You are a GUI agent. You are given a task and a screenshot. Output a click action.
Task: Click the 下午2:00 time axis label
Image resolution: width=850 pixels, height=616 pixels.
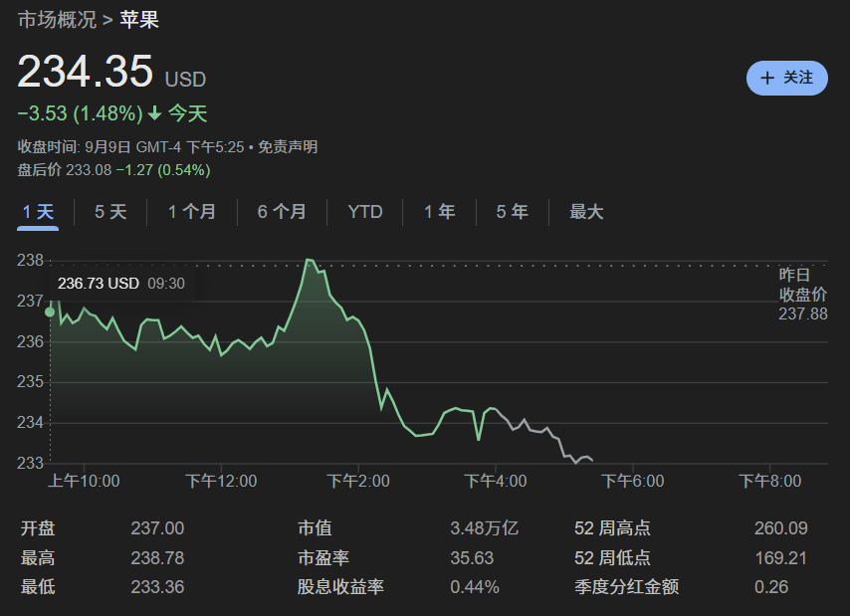coord(358,482)
